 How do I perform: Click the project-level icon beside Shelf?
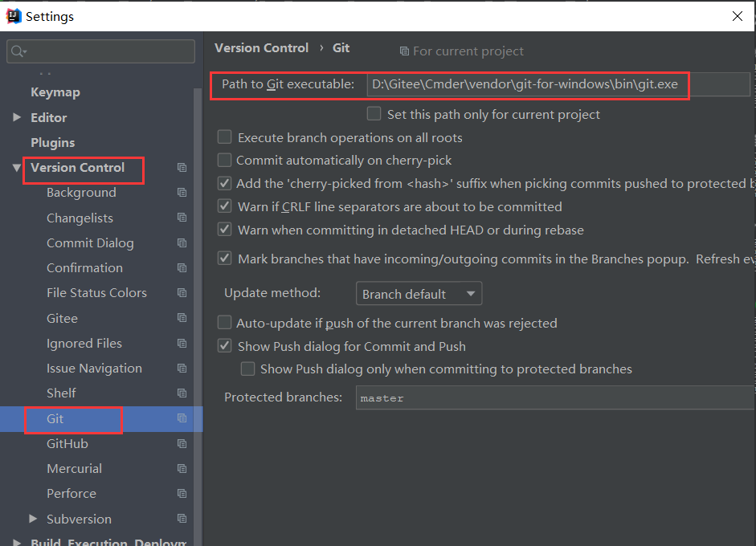(182, 393)
